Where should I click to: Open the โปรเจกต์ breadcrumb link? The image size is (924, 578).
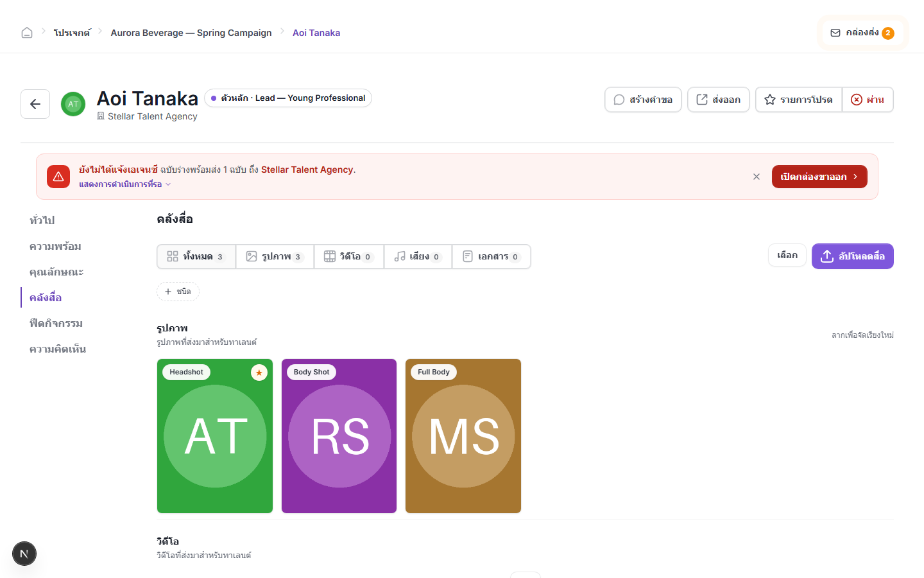[x=72, y=33]
